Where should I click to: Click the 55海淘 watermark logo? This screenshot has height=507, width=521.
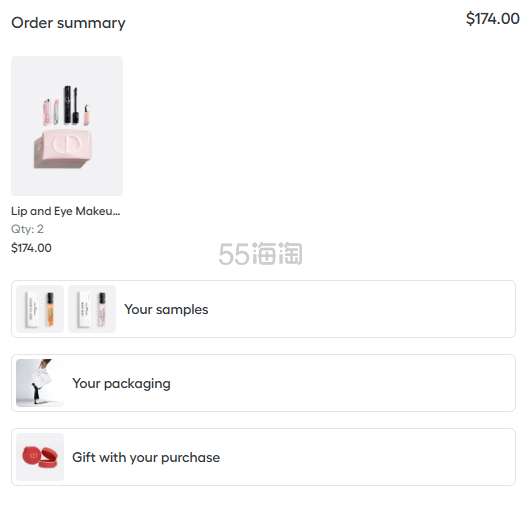coord(260,254)
